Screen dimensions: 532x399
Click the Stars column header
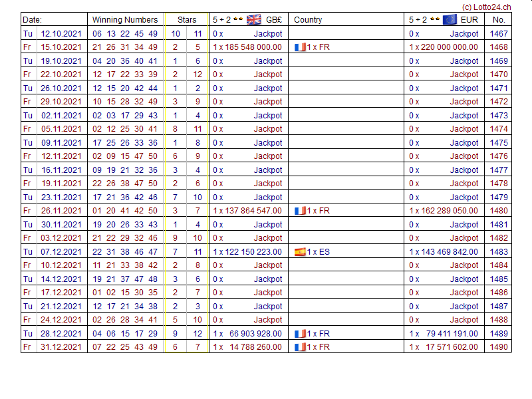[187, 20]
